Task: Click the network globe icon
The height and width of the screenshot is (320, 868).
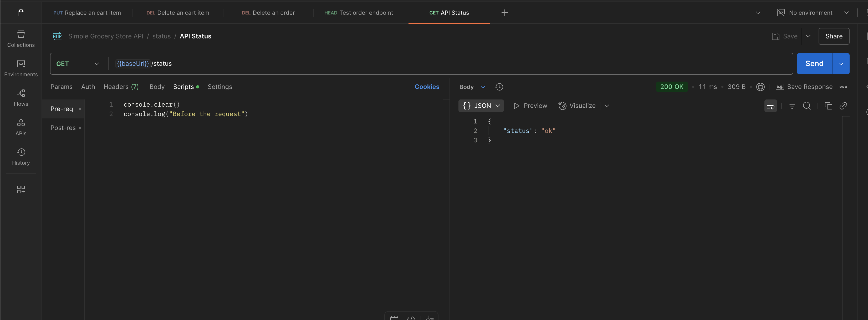Action: coord(760,87)
